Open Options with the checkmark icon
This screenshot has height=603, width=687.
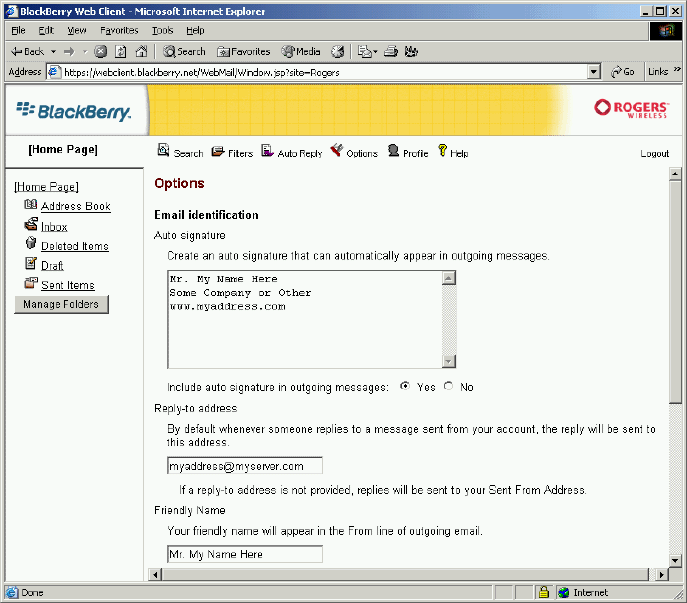click(x=337, y=152)
